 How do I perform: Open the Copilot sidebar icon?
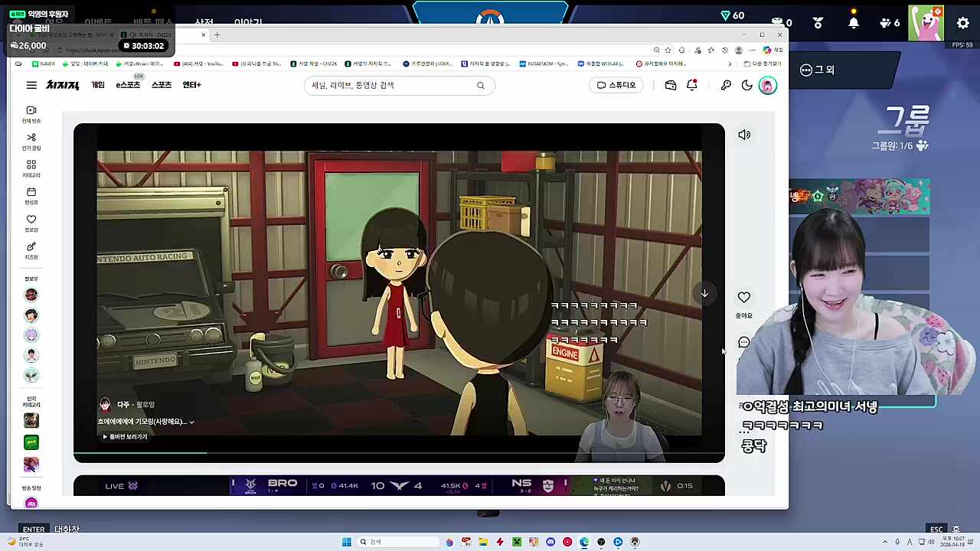(767, 51)
